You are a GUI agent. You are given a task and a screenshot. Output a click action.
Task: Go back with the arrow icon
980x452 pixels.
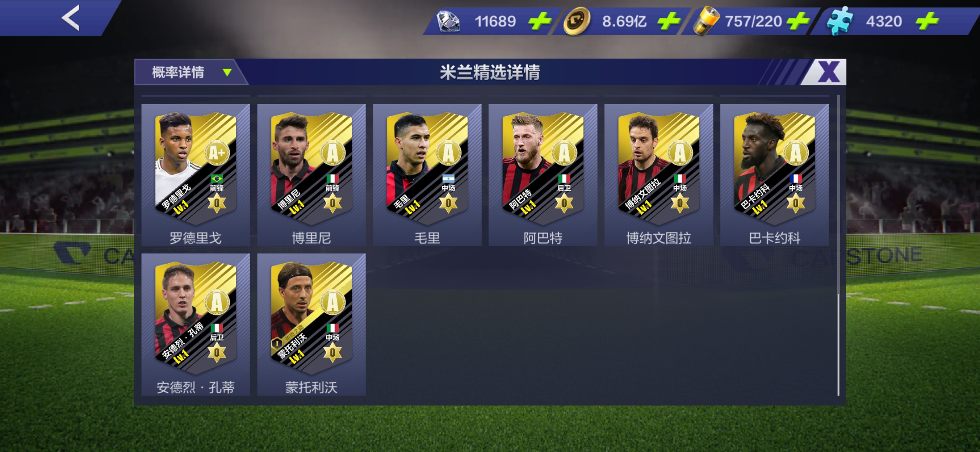tap(70, 18)
